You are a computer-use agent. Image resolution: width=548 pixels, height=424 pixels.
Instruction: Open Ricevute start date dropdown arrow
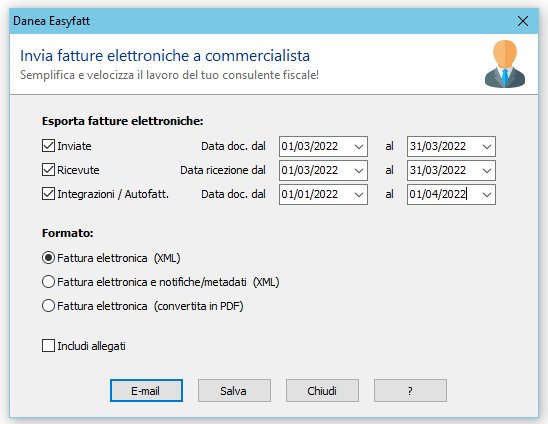point(359,171)
